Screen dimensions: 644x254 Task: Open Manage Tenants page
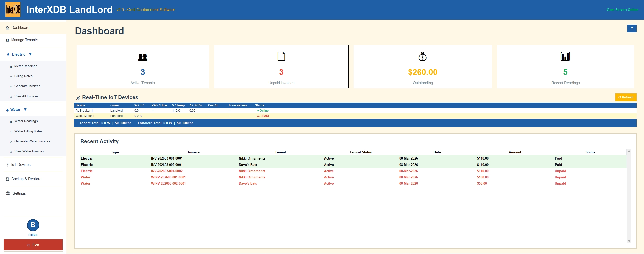(x=33, y=40)
